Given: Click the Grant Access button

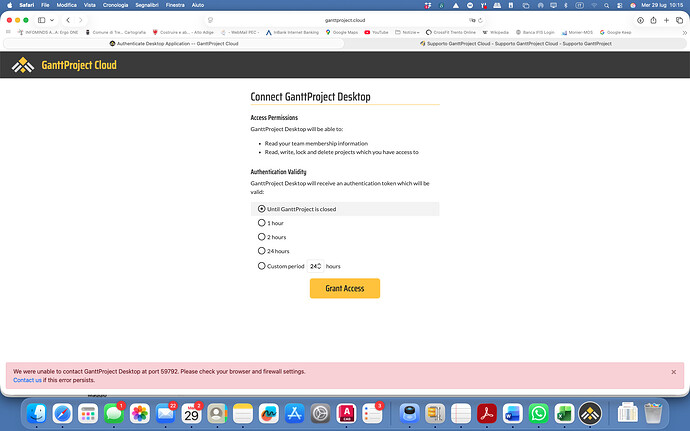Looking at the screenshot, I should point(345,288).
